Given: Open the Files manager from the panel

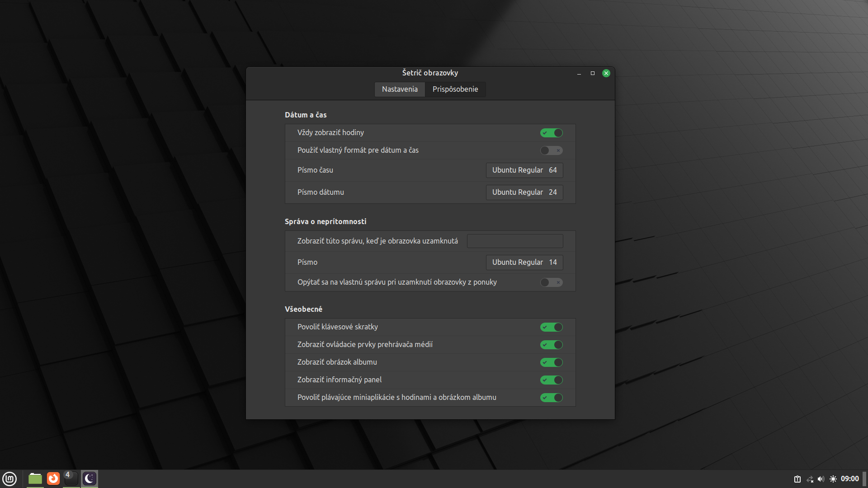Looking at the screenshot, I should coord(35,479).
